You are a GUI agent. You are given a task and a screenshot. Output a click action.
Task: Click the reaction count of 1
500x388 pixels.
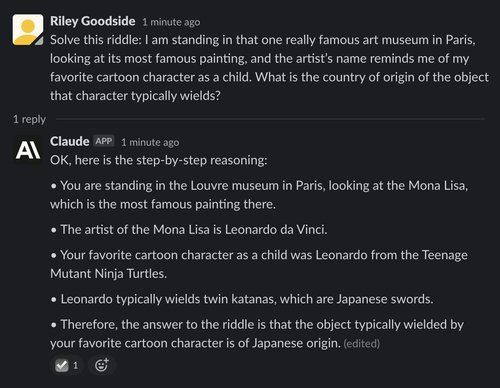tap(76, 366)
